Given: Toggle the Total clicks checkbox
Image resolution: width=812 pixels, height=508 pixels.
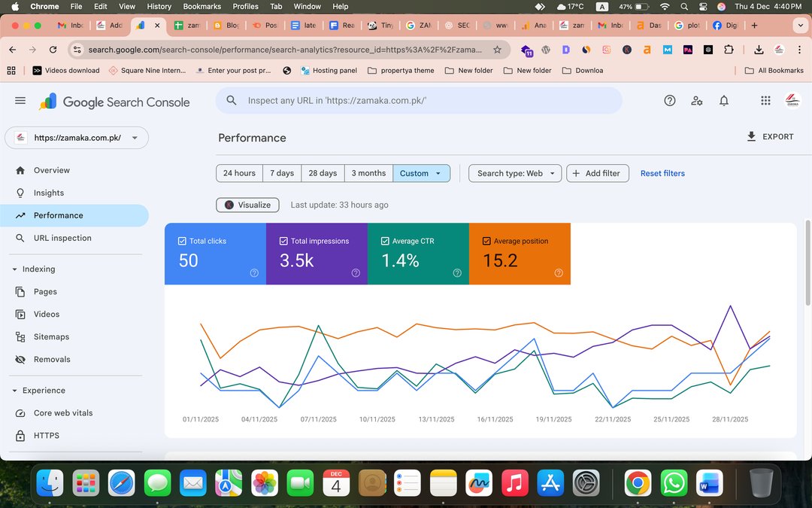Looking at the screenshot, I should (183, 241).
